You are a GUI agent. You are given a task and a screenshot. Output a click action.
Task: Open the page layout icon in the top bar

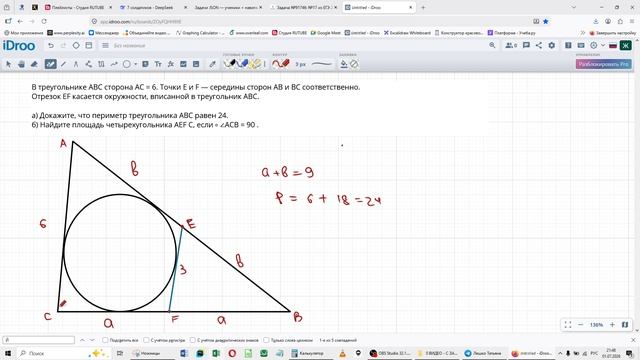[x=89, y=46]
